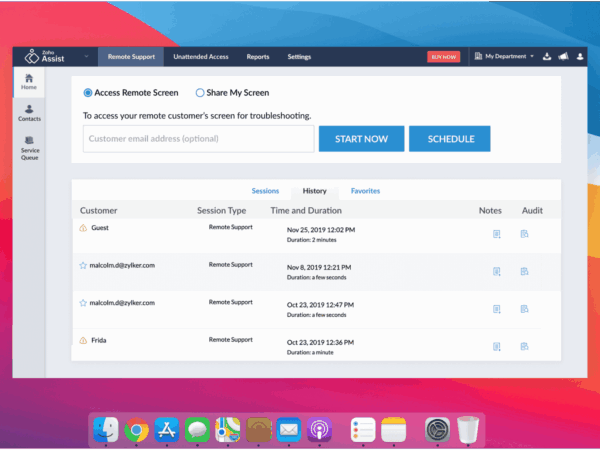Open the user profile icon
The height and width of the screenshot is (450, 600).
click(580, 57)
